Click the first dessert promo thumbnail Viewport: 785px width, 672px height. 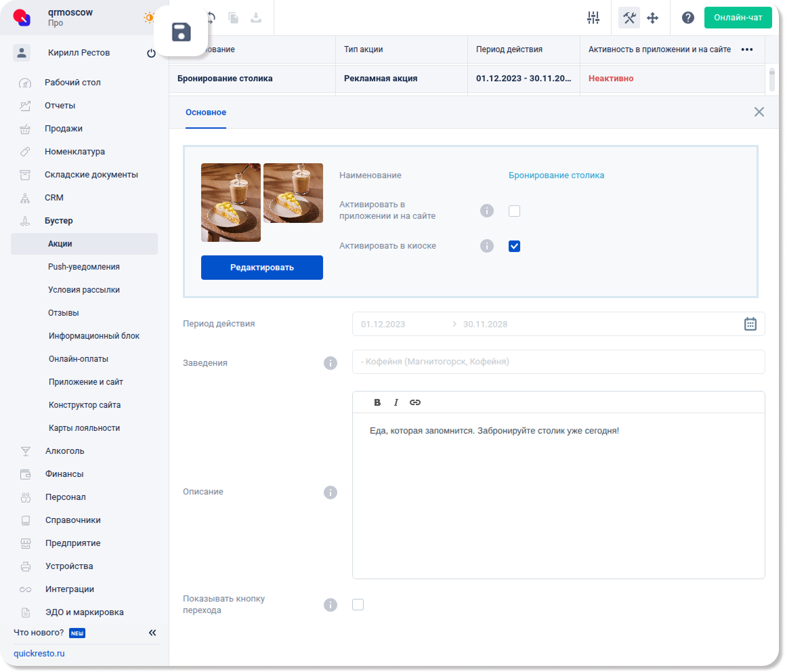(231, 203)
